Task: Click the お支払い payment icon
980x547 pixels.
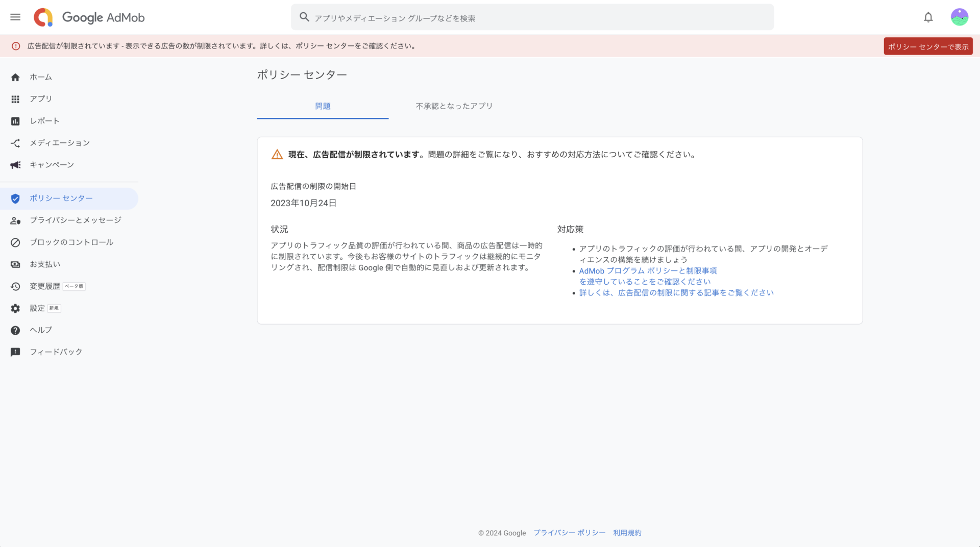Action: click(x=15, y=264)
